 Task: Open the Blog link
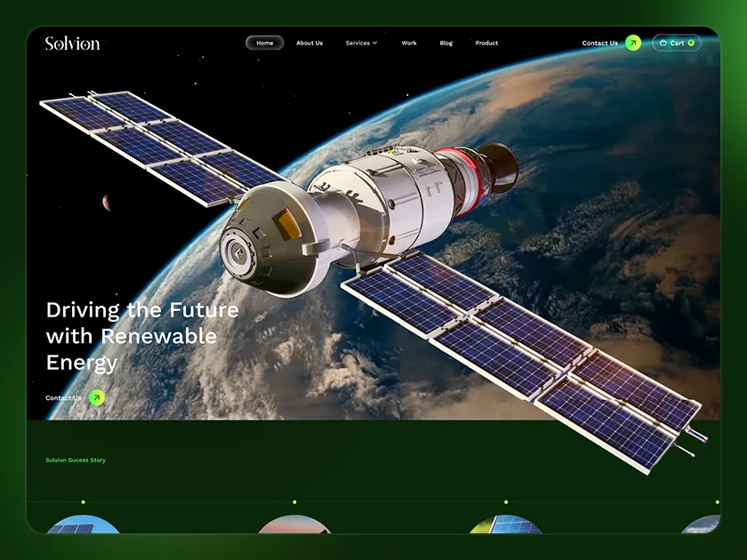pos(446,43)
